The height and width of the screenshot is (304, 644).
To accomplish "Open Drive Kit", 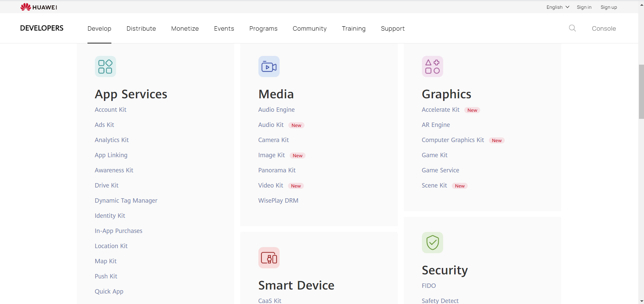I will click(107, 185).
